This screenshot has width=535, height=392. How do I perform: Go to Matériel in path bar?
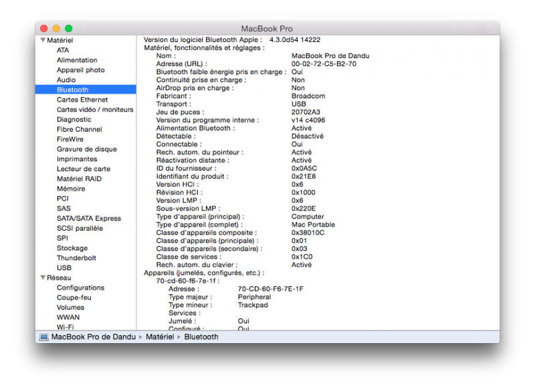point(160,337)
